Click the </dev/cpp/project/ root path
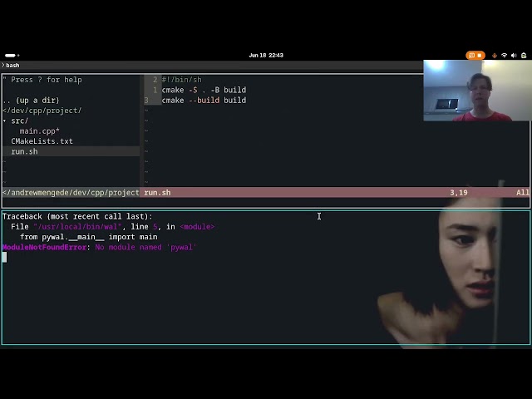 (42, 111)
